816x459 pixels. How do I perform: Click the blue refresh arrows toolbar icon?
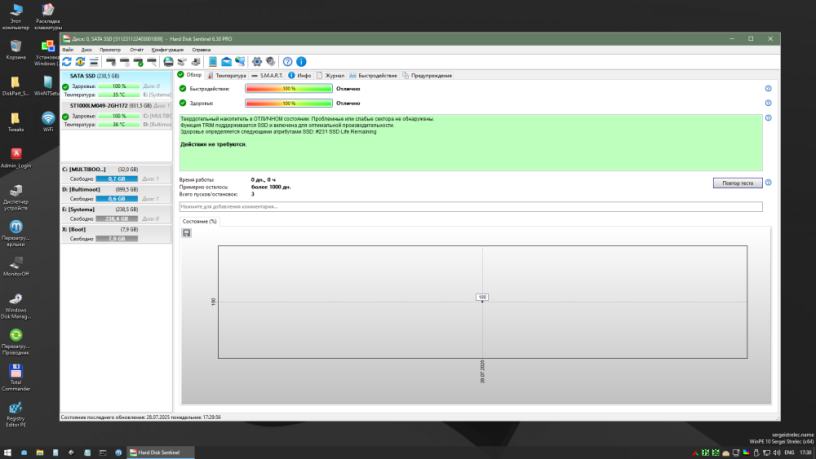coord(67,62)
